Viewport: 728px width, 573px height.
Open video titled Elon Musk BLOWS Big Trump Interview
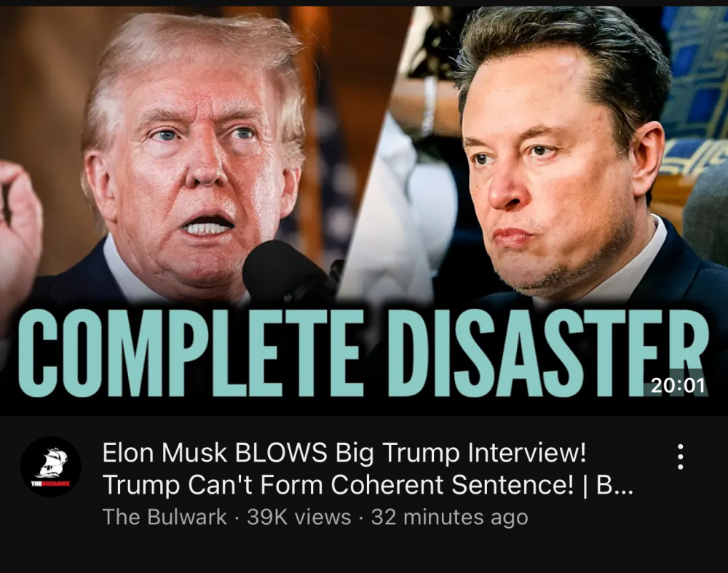tap(344, 453)
